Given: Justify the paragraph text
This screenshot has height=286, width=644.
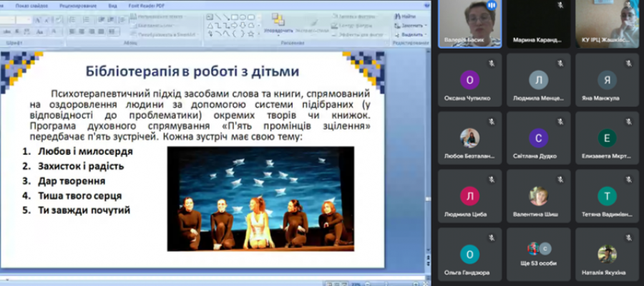Looking at the screenshot, I should click(x=101, y=32).
